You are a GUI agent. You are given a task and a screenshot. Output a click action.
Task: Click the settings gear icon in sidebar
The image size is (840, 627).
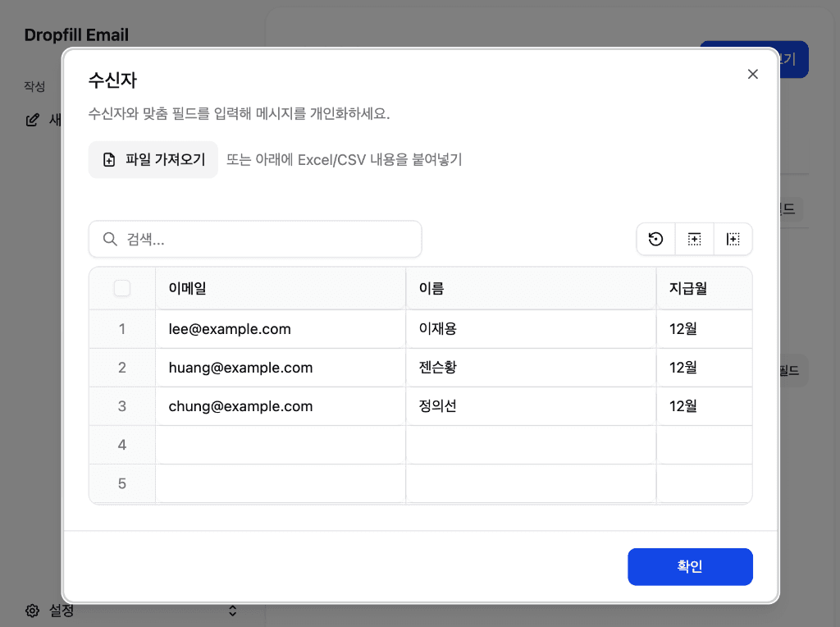click(33, 611)
